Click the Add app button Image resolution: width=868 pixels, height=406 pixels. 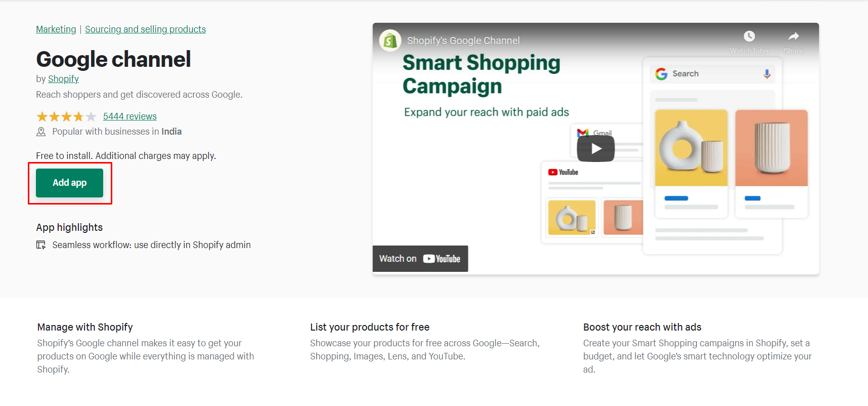click(69, 183)
